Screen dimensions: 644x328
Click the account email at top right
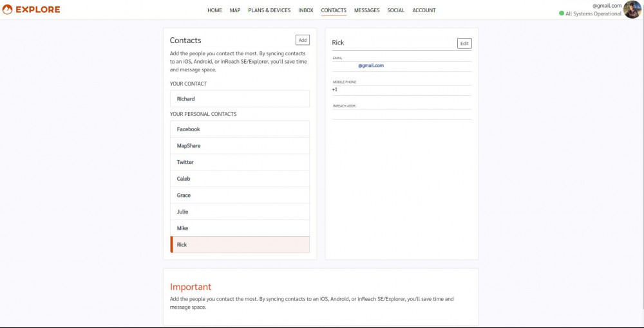(607, 6)
